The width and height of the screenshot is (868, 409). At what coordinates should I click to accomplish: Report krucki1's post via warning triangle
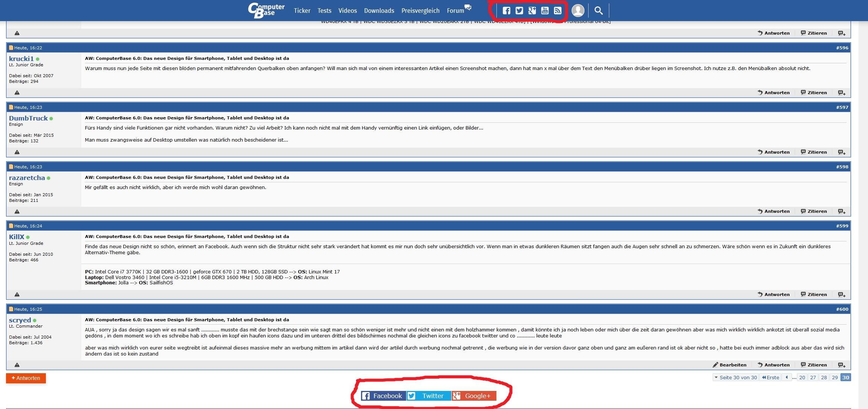(x=17, y=93)
